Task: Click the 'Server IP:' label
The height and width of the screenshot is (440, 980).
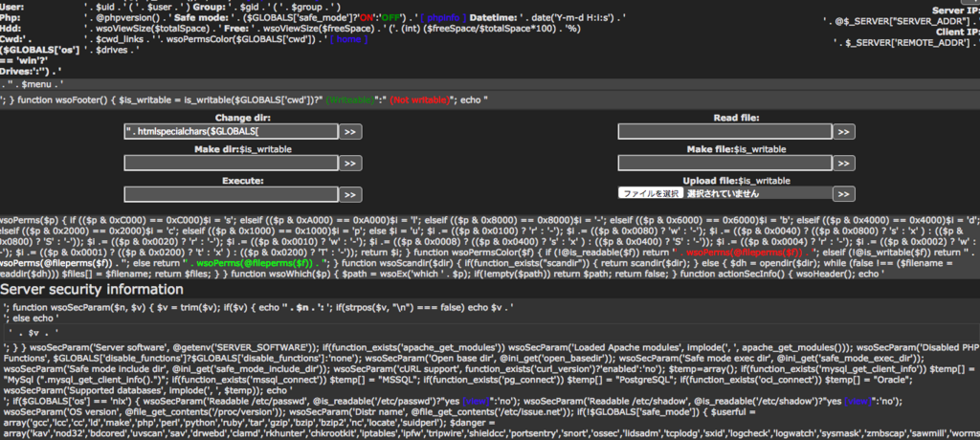Action: (x=956, y=11)
